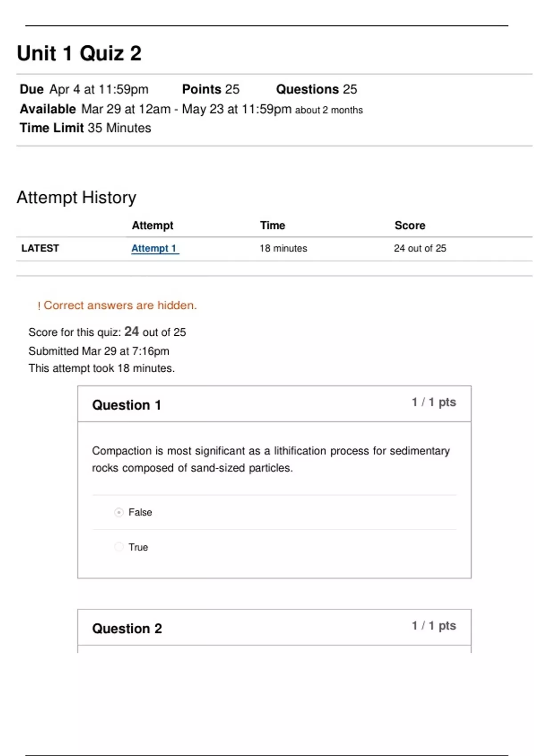Click the Time column header
The image size is (534, 756).
[272, 225]
